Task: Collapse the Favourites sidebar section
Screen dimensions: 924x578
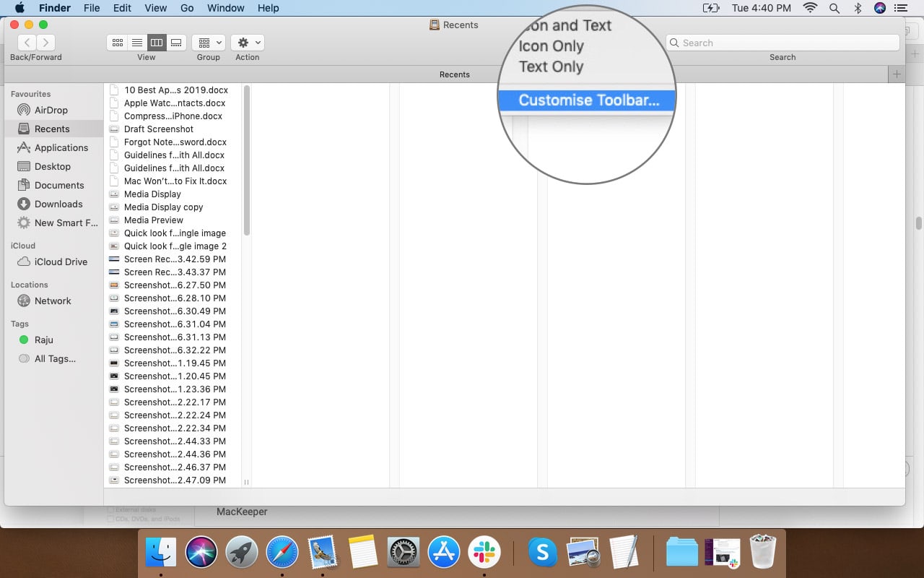Action: [30, 94]
